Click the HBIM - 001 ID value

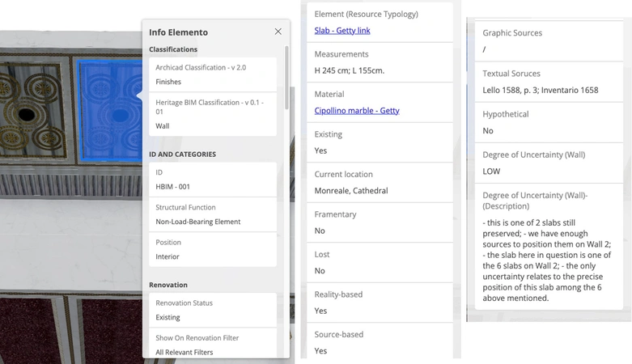pos(173,187)
